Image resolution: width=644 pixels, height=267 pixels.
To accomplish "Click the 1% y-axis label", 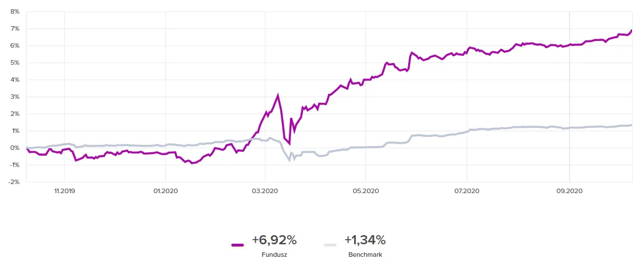I will pyautogui.click(x=15, y=131).
